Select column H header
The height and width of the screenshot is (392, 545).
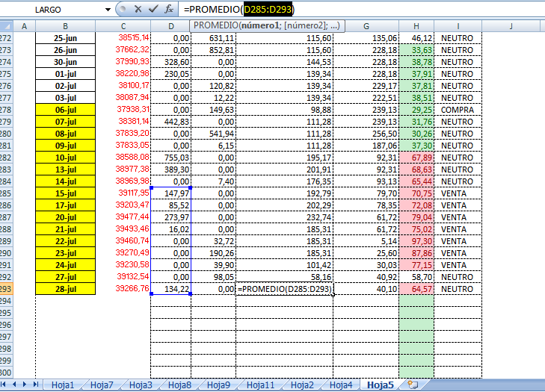point(416,26)
